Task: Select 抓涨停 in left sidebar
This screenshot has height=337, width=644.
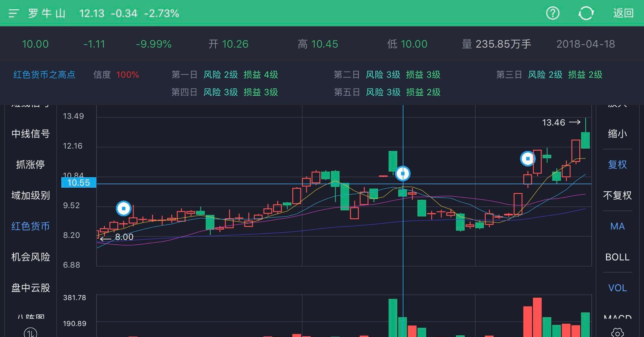Action: click(31, 164)
